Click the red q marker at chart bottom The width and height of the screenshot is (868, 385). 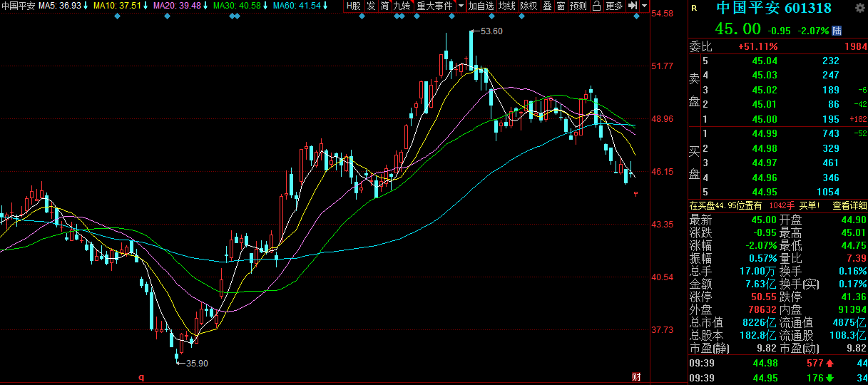[x=141, y=377]
